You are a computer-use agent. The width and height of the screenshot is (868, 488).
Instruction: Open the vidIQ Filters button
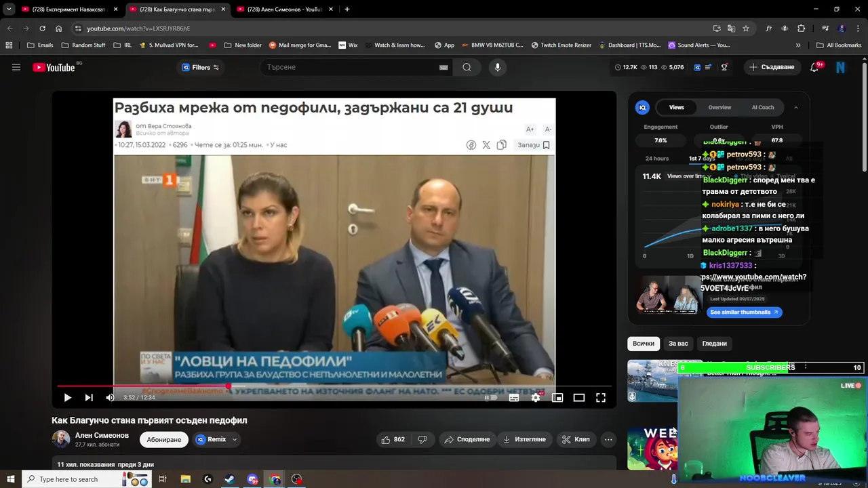tap(200, 67)
